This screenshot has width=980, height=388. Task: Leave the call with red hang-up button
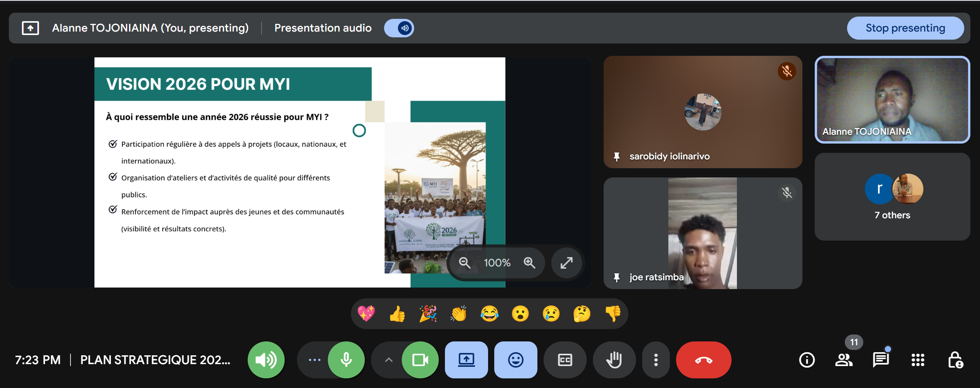(x=703, y=360)
